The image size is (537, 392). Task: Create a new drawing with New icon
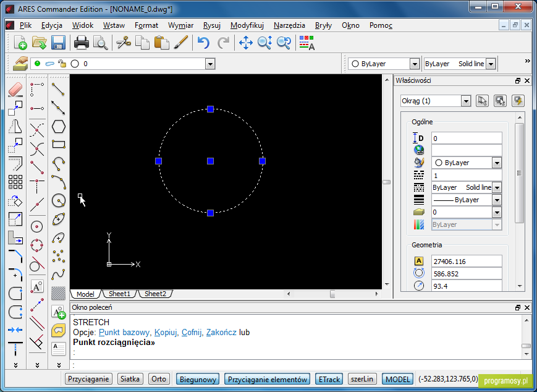[20, 43]
